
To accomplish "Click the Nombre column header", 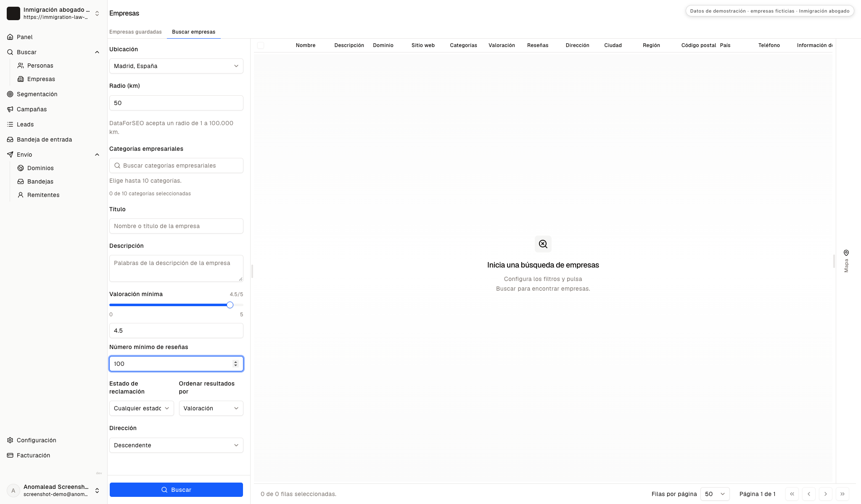I will (306, 45).
